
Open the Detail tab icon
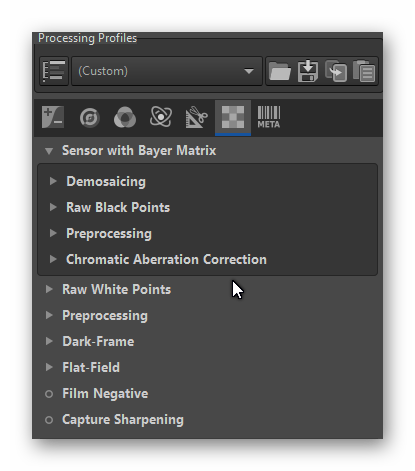(x=89, y=117)
